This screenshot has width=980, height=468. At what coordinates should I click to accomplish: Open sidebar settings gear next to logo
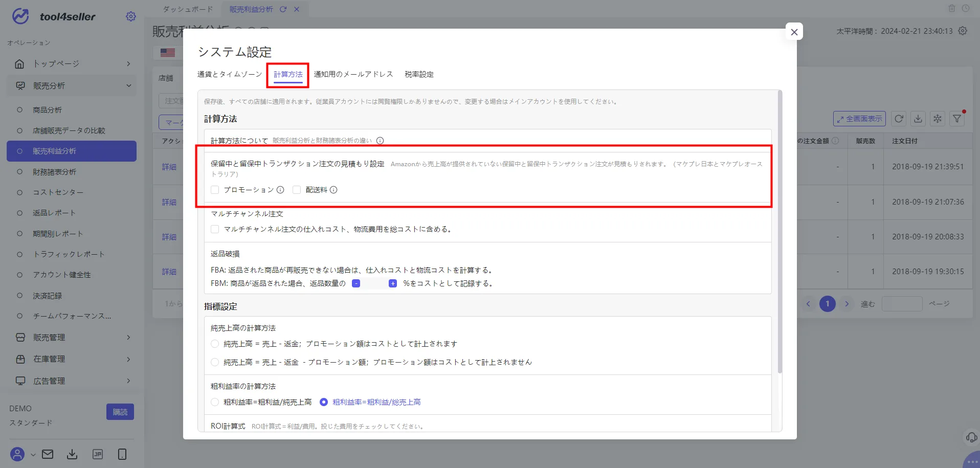point(131,16)
